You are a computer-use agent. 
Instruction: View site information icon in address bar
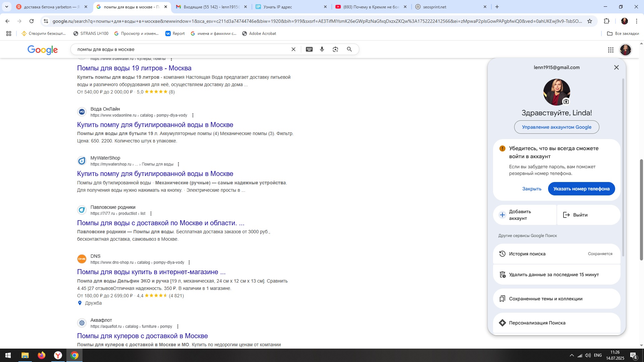pyautogui.click(x=46, y=21)
